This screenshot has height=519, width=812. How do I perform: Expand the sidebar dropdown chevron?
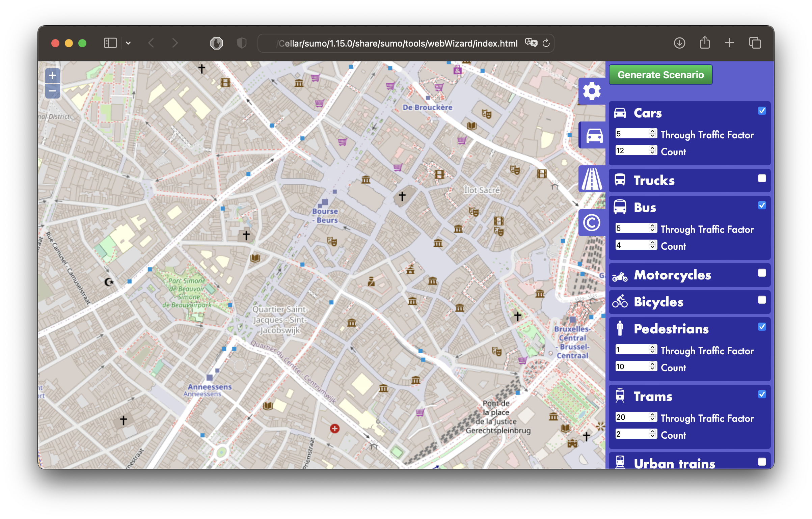[x=128, y=43]
